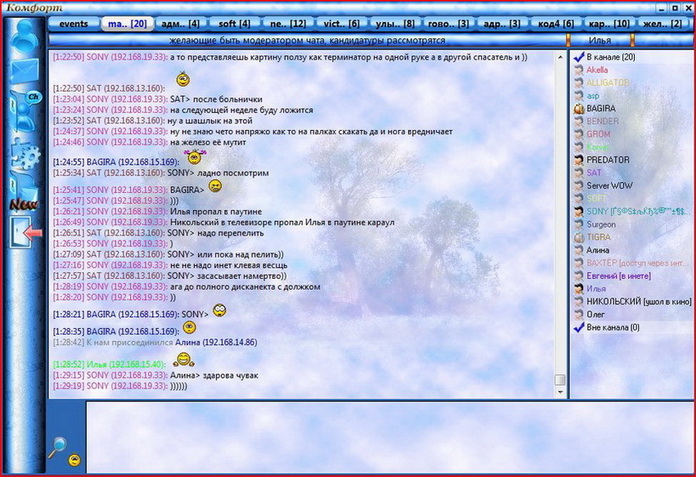
Task: Toggle the 'Вне канала (0)' checkmark group
Action: 578,327
